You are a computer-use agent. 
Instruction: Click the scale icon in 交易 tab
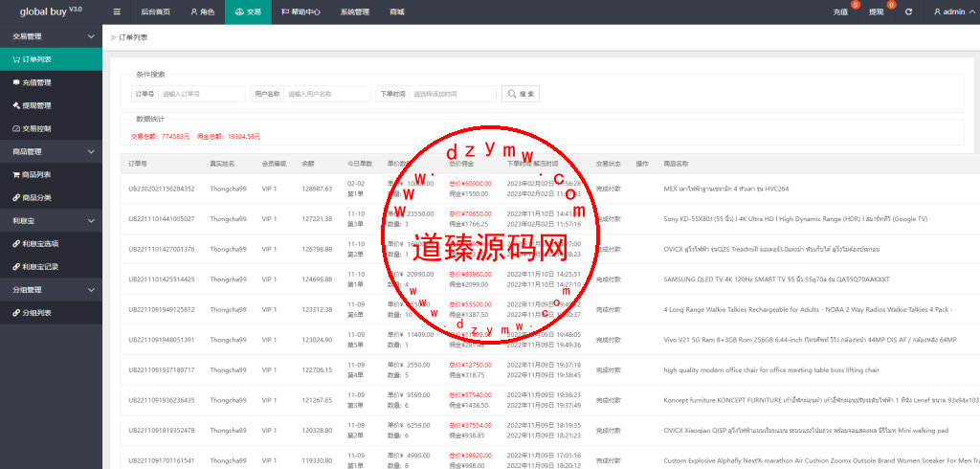[x=239, y=11]
